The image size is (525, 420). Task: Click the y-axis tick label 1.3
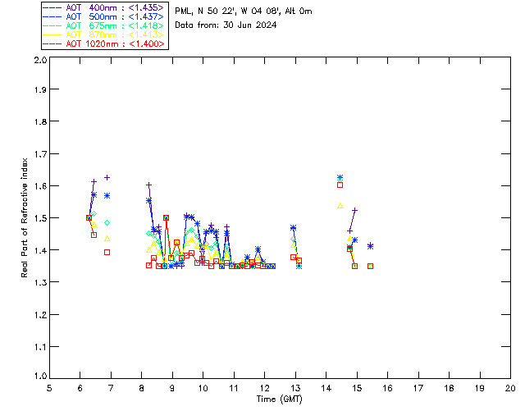tap(40, 282)
